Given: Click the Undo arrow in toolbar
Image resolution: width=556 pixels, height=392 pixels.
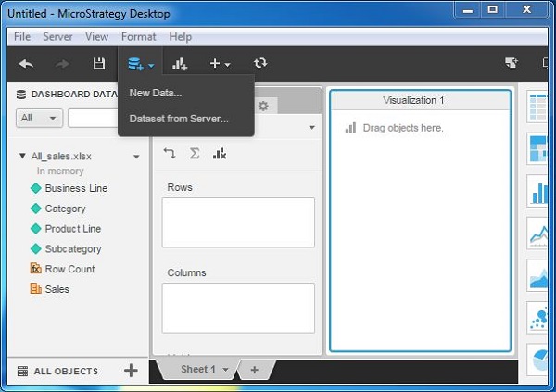Looking at the screenshot, I should pyautogui.click(x=26, y=63).
